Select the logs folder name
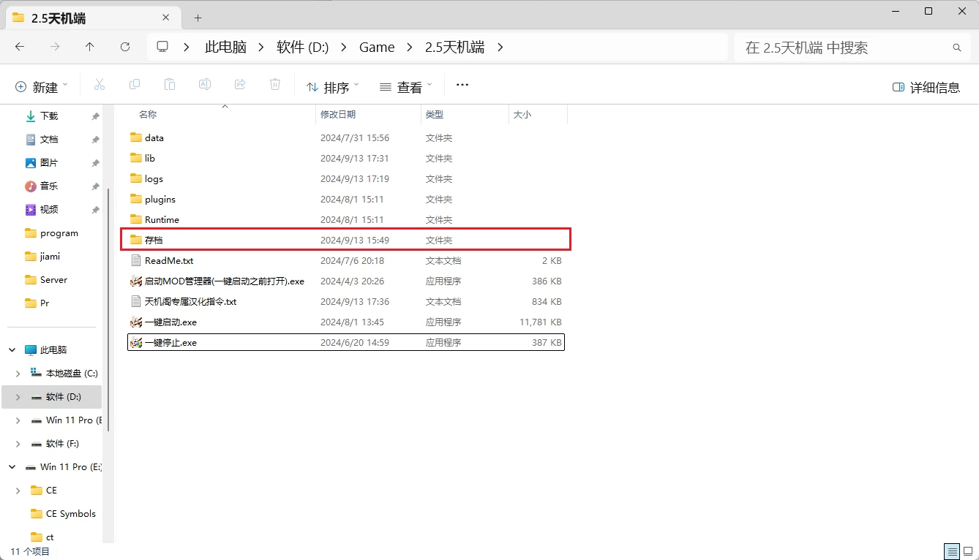Image resolution: width=979 pixels, height=560 pixels. click(x=154, y=178)
